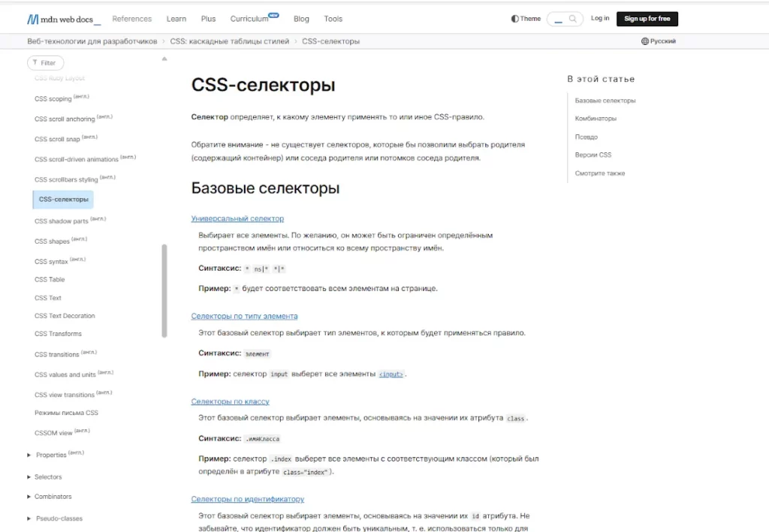Viewport: 769px width, 532px height.
Task: Open the Tools menu
Action: coord(333,19)
